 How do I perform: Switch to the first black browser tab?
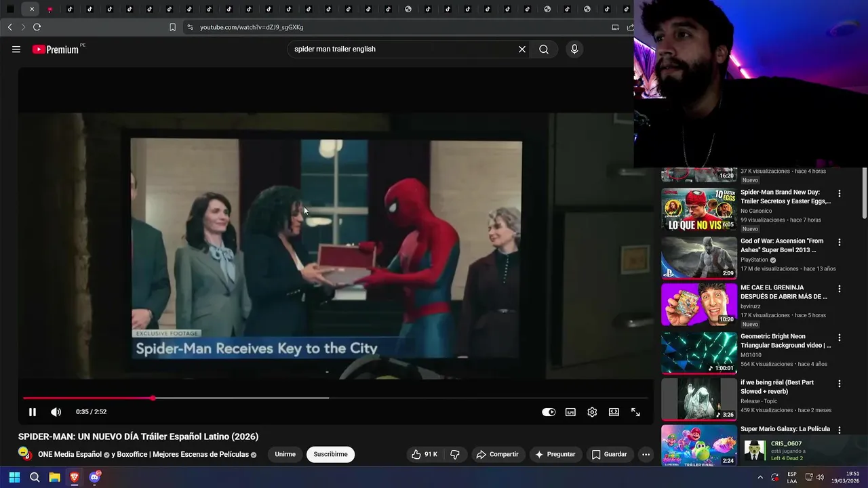coord(10,9)
